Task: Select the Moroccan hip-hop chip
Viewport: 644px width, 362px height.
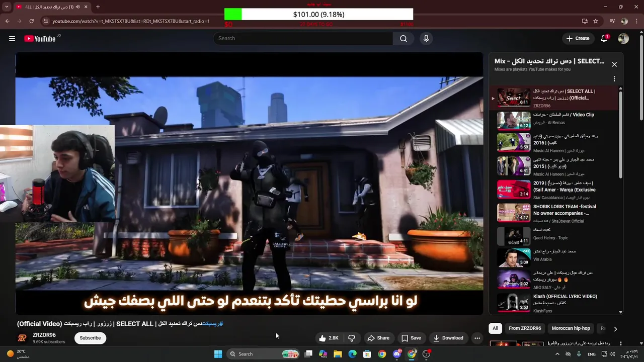Action: 571,328
